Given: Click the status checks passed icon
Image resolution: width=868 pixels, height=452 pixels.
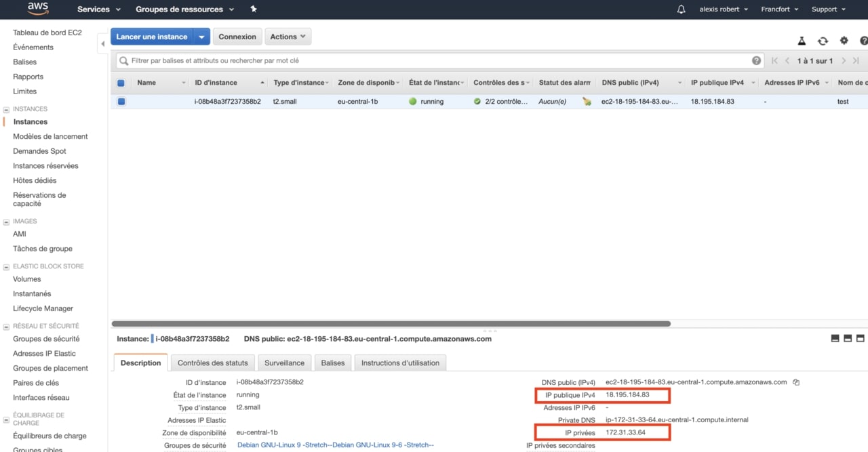Looking at the screenshot, I should point(477,102).
